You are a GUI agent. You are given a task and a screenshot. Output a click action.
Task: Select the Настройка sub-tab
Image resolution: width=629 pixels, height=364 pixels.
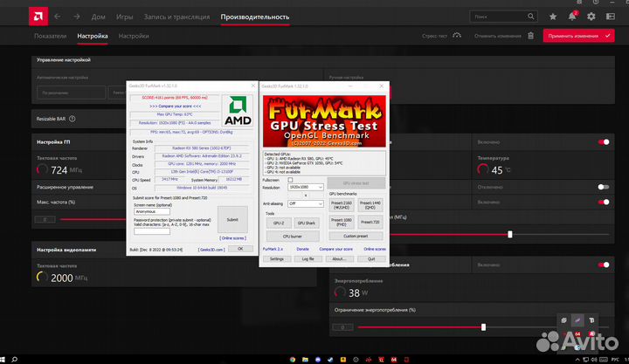(x=93, y=36)
